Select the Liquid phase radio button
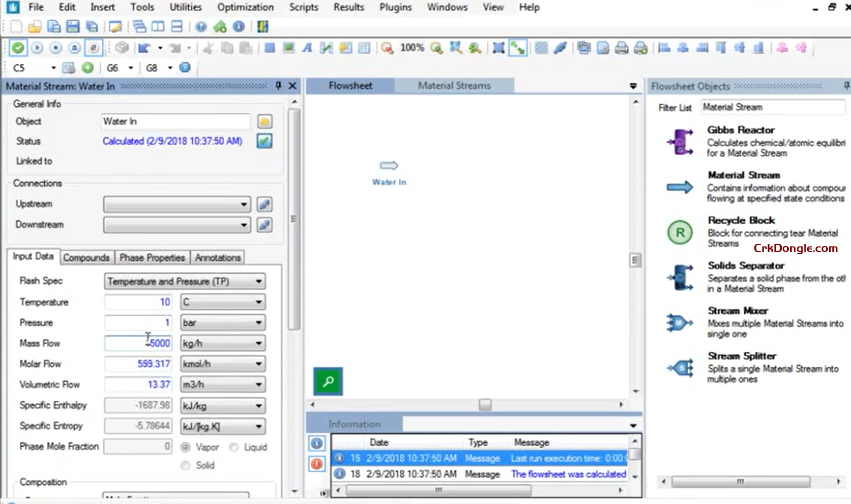 [x=234, y=447]
